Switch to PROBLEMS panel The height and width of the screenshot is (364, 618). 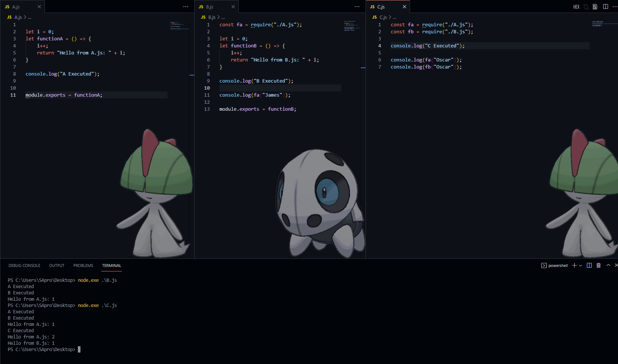click(x=83, y=266)
